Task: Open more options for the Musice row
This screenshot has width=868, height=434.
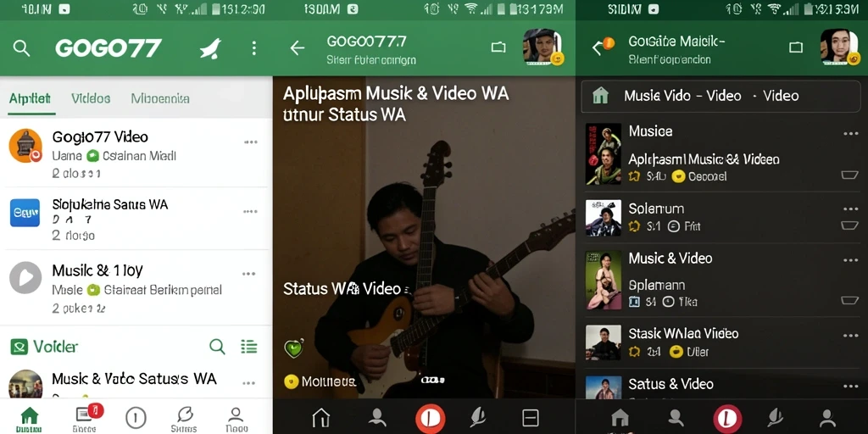Action: pos(850,133)
